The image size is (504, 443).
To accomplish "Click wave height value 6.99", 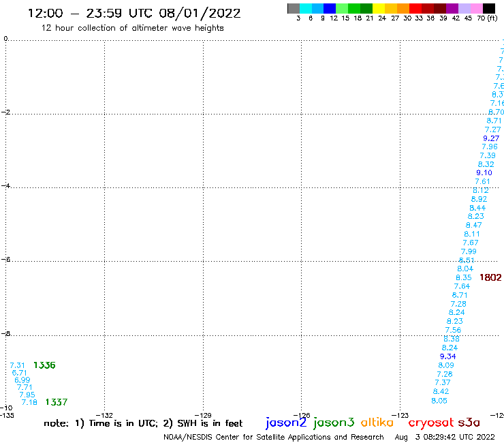I will click(22, 380).
